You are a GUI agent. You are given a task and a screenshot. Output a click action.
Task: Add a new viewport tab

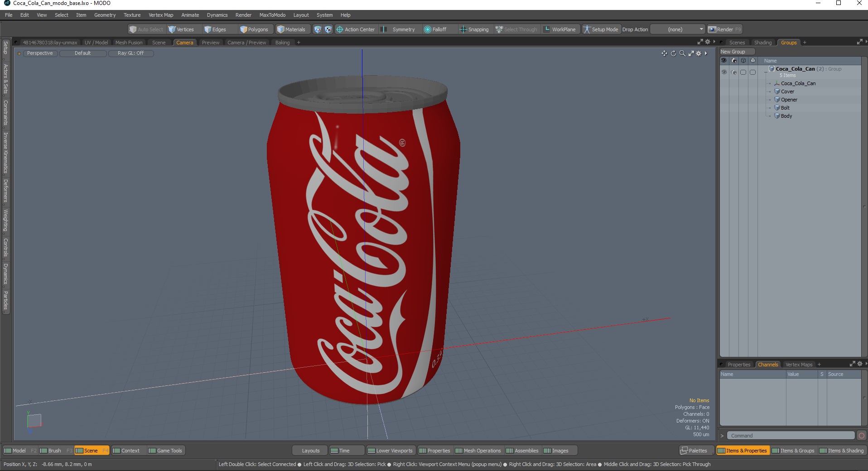tap(299, 43)
